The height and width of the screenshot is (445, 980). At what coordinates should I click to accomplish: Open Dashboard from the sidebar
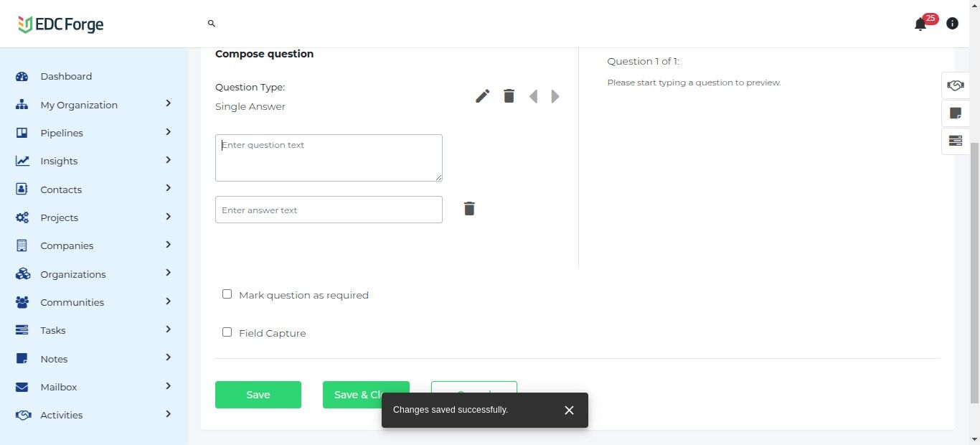(x=66, y=76)
